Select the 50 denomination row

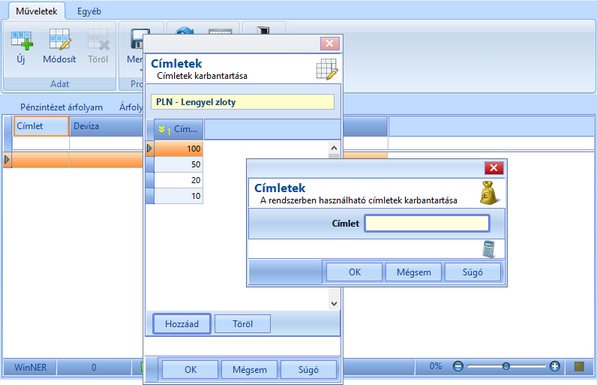tap(178, 165)
